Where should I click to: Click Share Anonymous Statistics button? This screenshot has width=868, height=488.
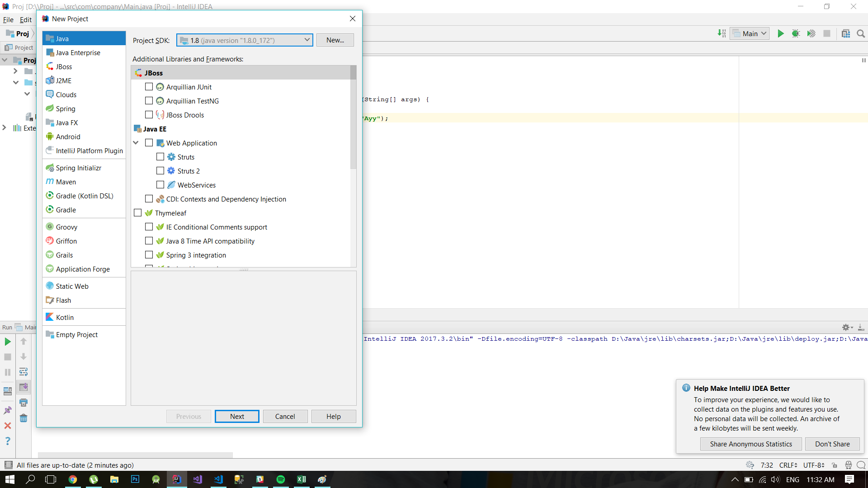click(x=751, y=444)
